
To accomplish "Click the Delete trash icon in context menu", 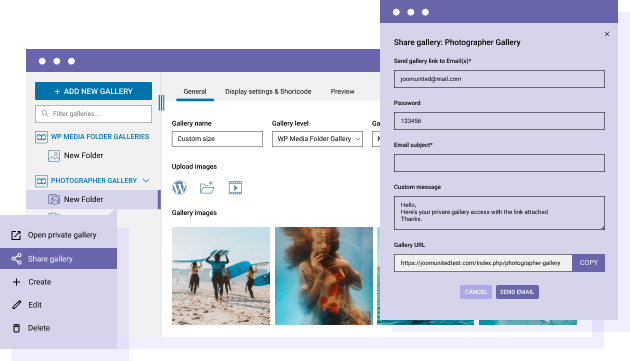I will (x=16, y=328).
